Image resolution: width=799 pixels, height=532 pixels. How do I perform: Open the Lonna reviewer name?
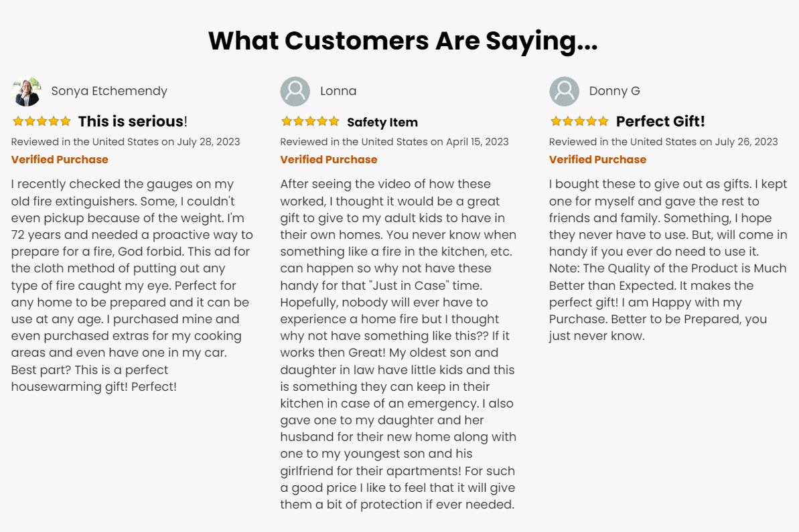[338, 91]
